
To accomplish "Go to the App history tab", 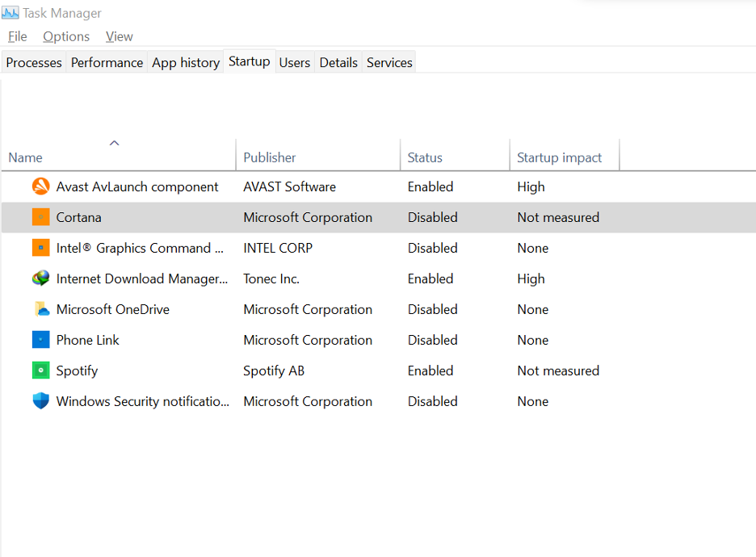I will pyautogui.click(x=186, y=62).
